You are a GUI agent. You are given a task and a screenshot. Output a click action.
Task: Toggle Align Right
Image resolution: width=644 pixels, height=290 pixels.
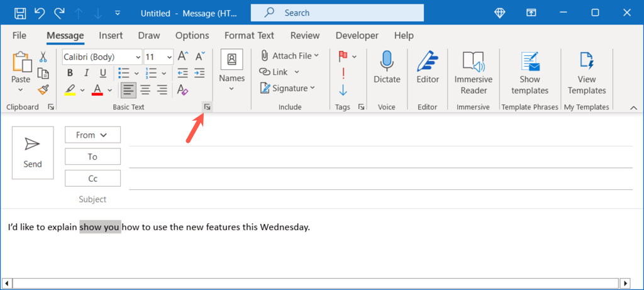pyautogui.click(x=162, y=89)
